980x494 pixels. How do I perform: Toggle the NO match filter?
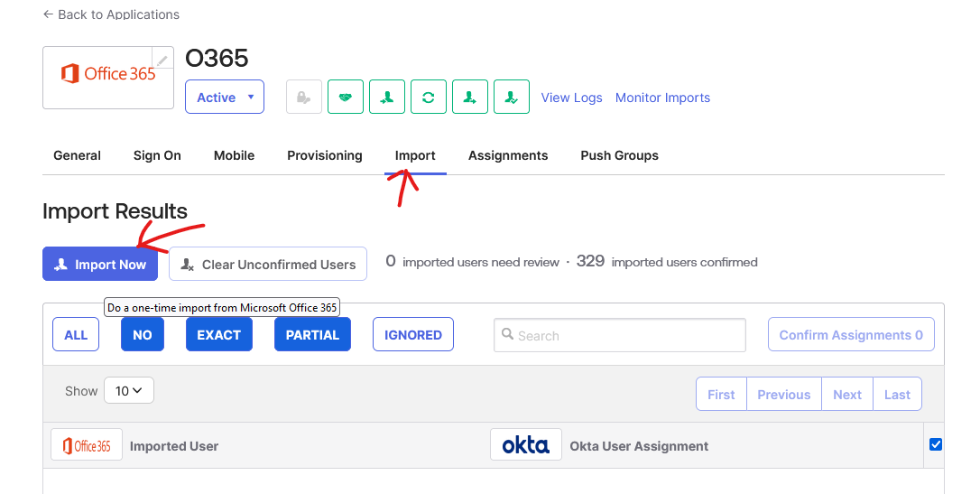pyautogui.click(x=143, y=334)
